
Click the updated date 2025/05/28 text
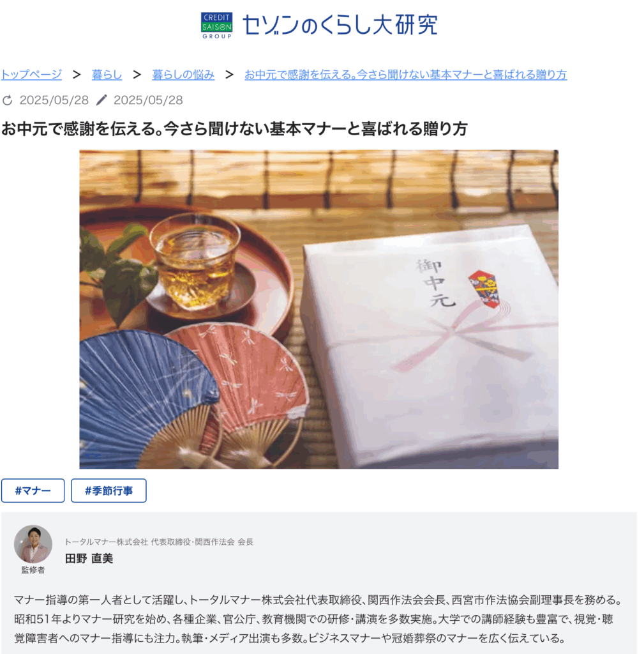click(54, 100)
